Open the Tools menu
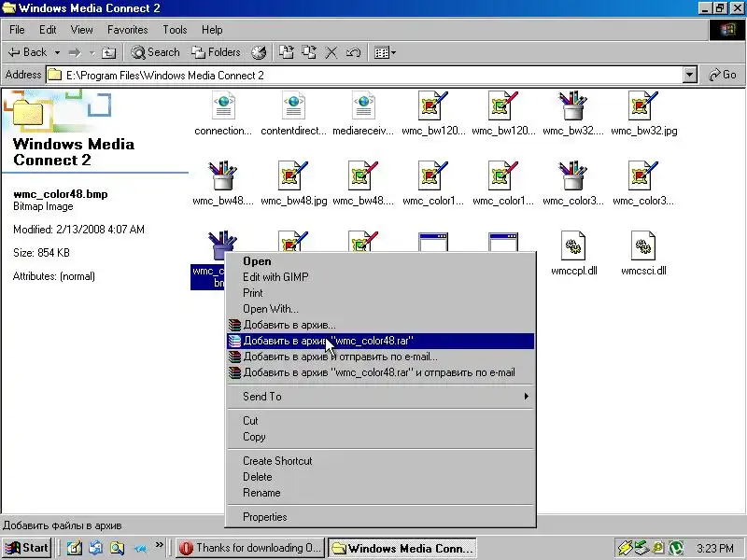747x560 pixels. point(175,30)
